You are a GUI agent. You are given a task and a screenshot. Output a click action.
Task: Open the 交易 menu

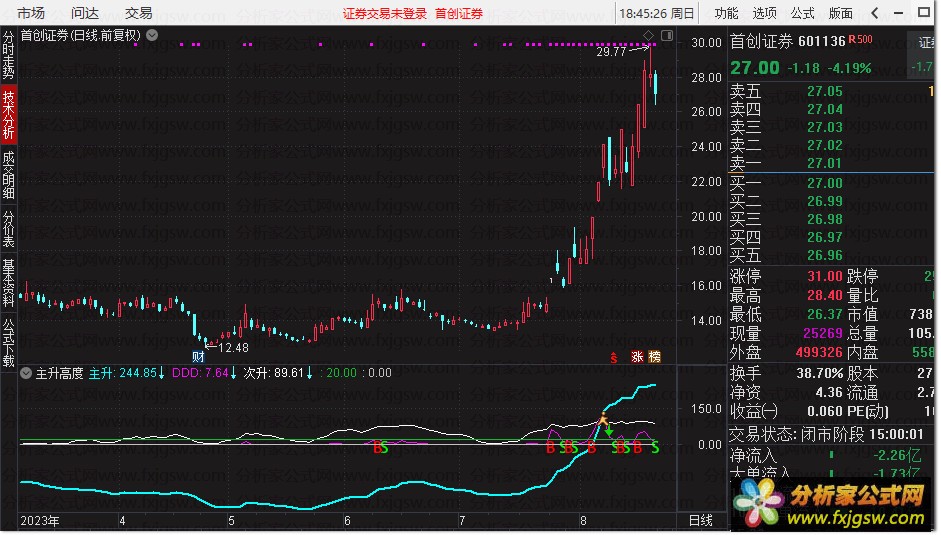pos(139,13)
